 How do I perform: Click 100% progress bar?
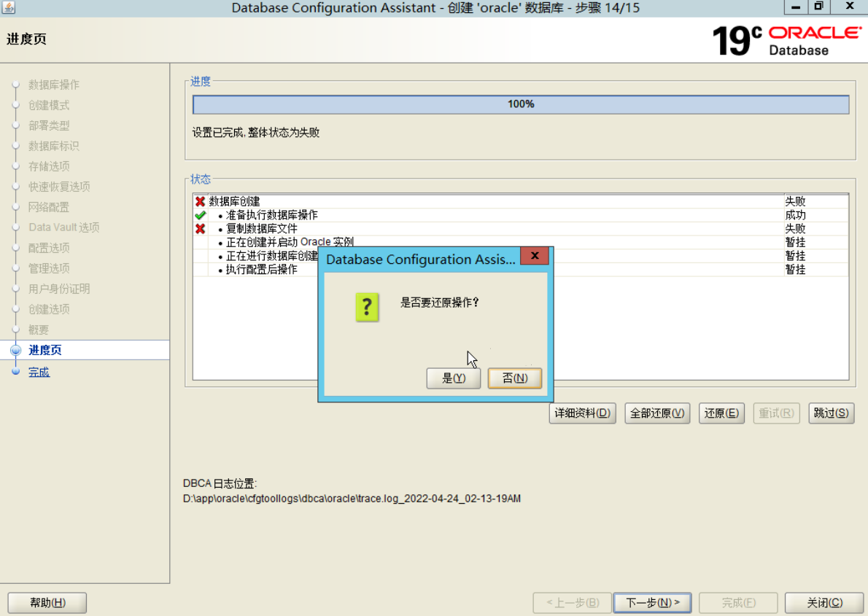point(520,104)
